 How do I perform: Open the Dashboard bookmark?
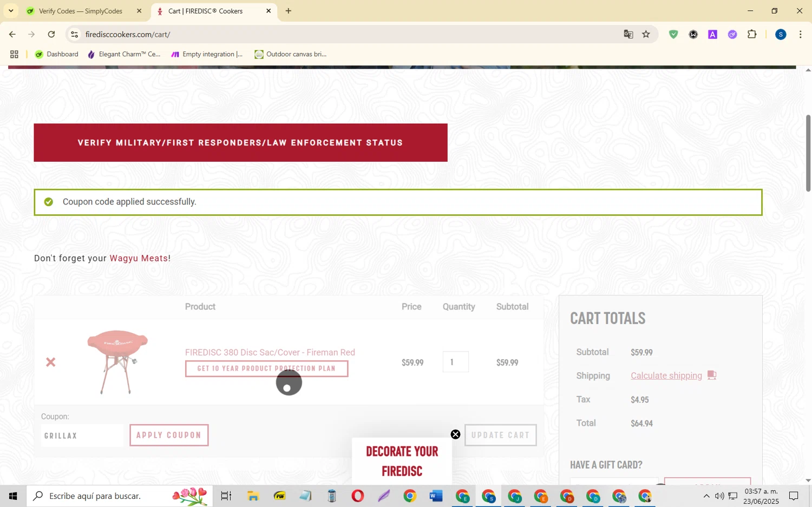pyautogui.click(x=57, y=54)
